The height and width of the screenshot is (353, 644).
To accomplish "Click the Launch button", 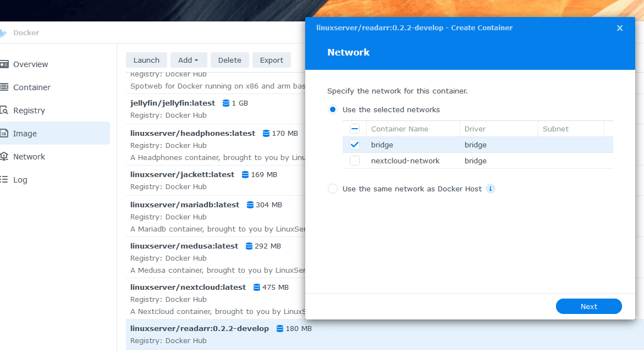I will 146,60.
